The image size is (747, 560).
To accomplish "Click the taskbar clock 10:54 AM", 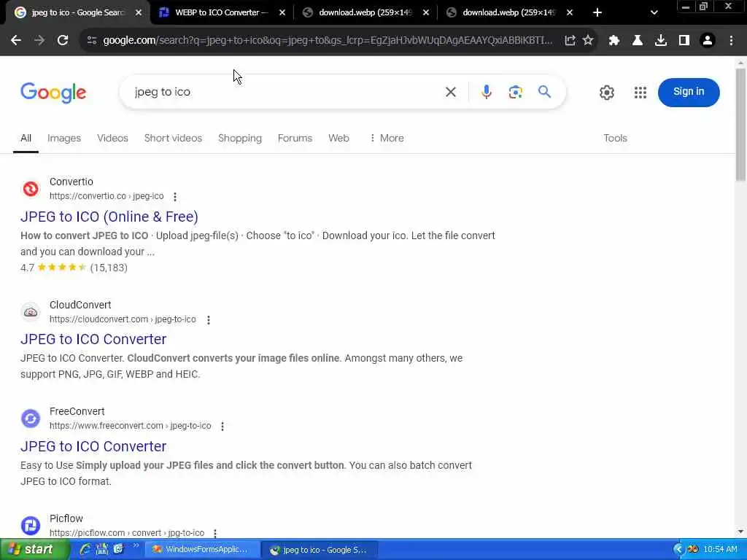I will click(x=720, y=550).
